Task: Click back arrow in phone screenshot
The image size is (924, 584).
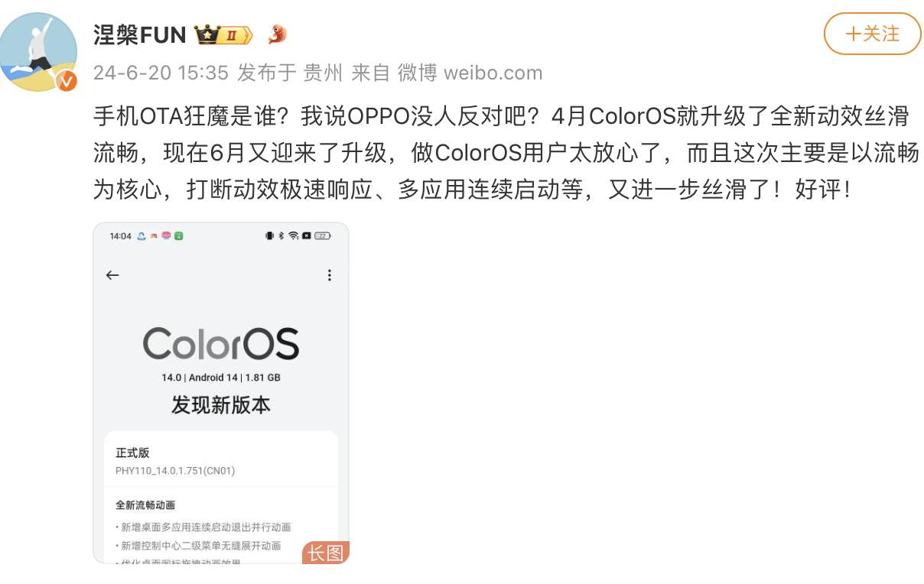Action: click(x=112, y=275)
